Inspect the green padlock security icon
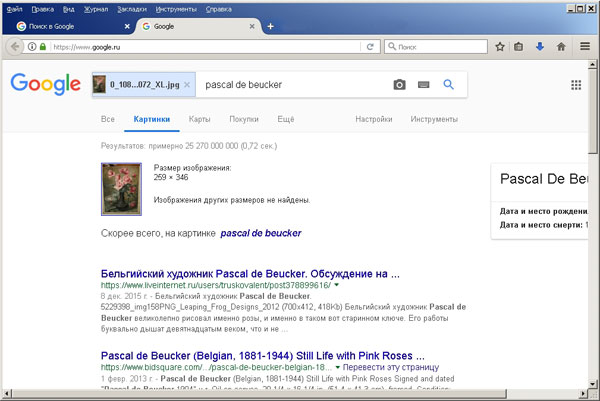The image size is (600, 401). click(x=43, y=47)
